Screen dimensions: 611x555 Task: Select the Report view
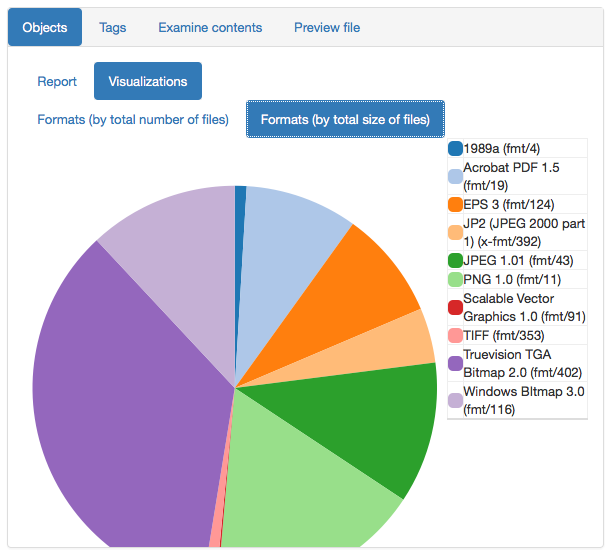tap(57, 81)
